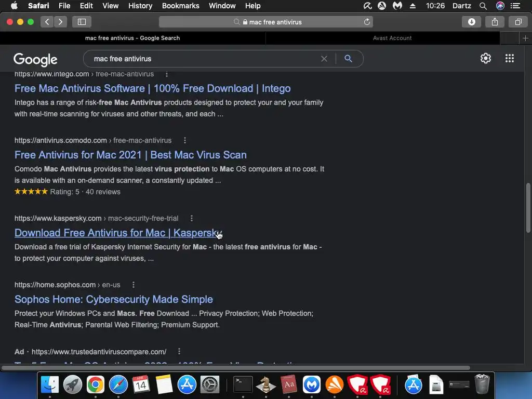Open the Apple menu
The image size is (532, 399).
(14, 6)
